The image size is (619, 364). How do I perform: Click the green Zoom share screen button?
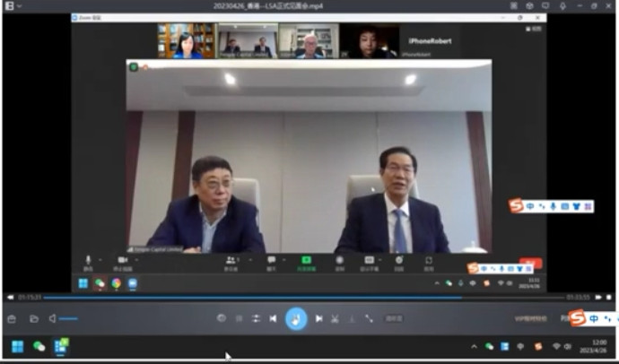point(306,263)
